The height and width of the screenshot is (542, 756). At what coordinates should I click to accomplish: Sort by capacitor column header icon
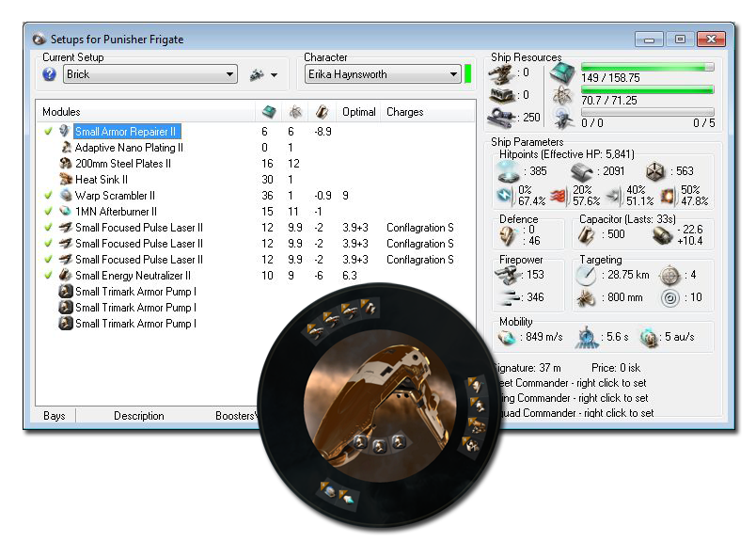[322, 112]
